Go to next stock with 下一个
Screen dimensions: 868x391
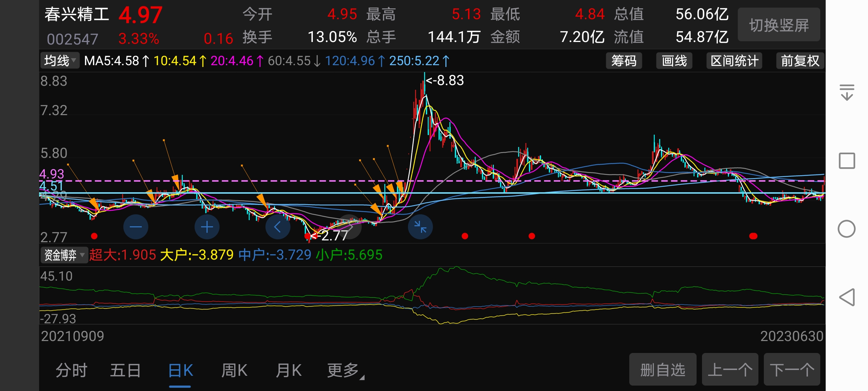792,370
